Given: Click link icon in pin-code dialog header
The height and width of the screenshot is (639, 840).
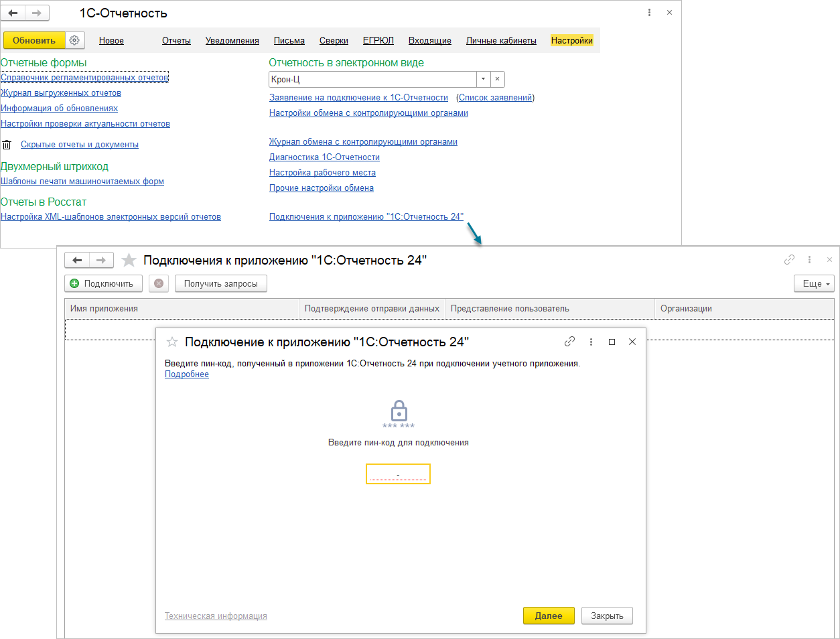Looking at the screenshot, I should tap(569, 342).
